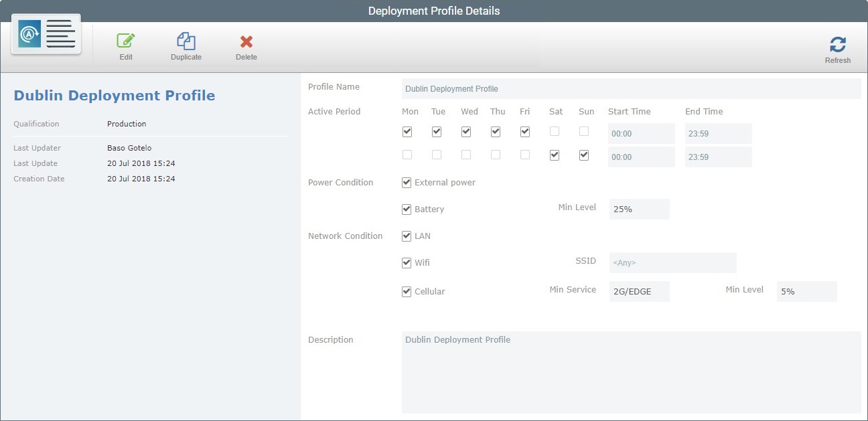Click the Refresh icon on the right
The image size is (868, 421).
pos(838,44)
